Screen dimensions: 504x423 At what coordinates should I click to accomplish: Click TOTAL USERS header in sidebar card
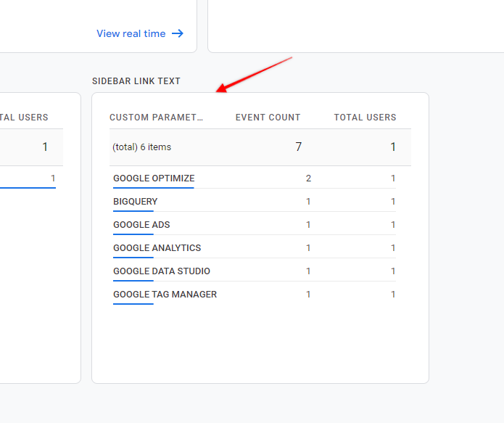point(365,118)
